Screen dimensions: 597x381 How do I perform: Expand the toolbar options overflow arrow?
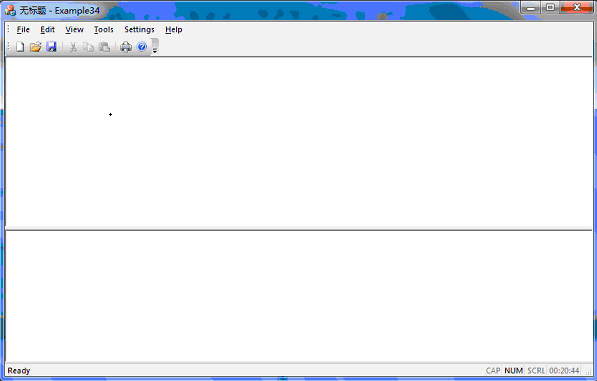point(155,46)
